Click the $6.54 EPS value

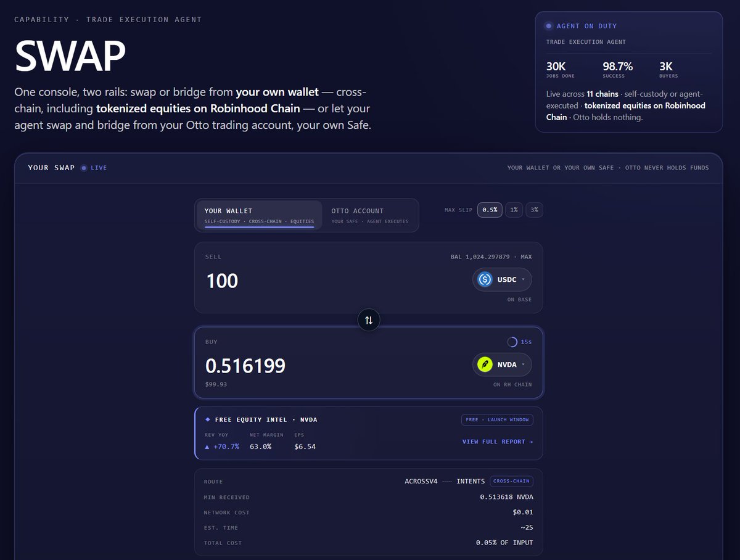coord(305,447)
